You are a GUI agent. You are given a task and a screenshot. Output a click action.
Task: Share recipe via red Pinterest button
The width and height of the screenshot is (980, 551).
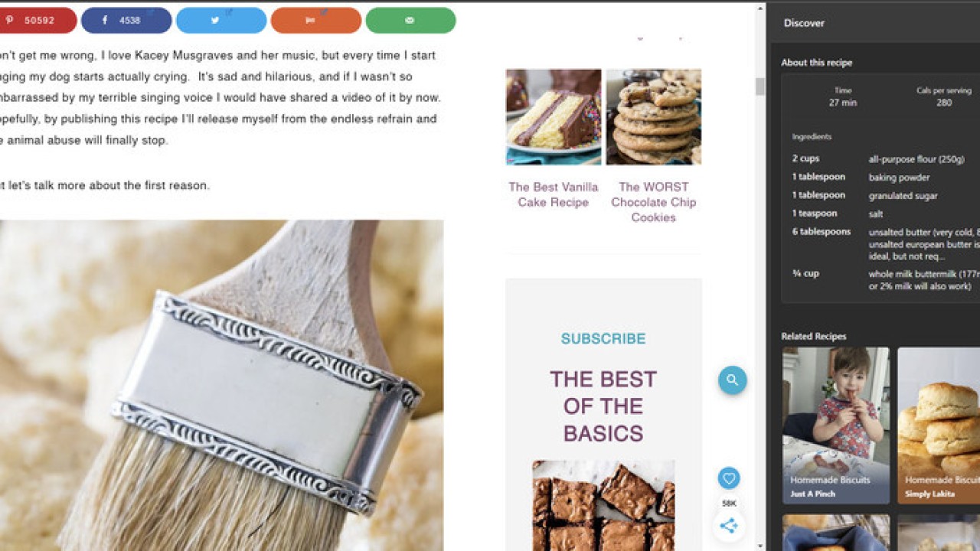point(37,21)
